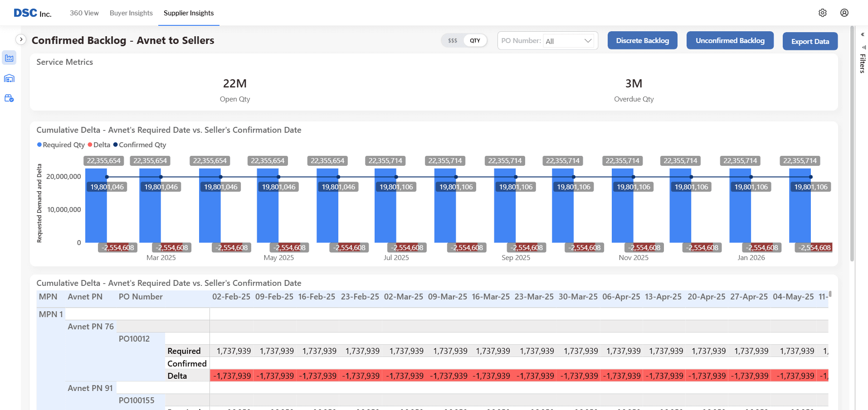
Task: Click the Jul 2025 bar in chart
Action: (385, 206)
